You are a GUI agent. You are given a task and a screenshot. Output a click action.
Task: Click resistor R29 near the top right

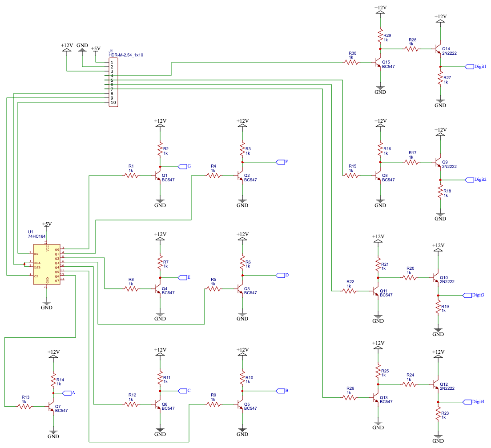(380, 36)
